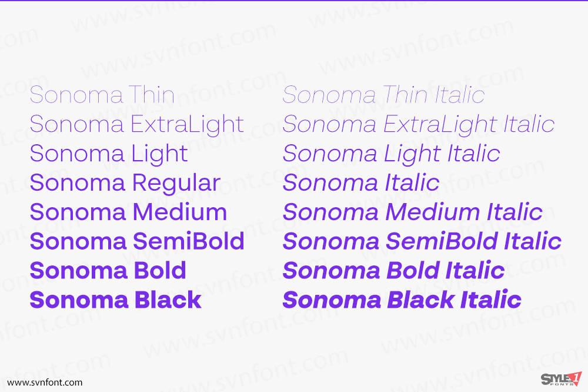Select the Sonoma Thin sample text
Screen dimensions: 588x392
[102, 95]
